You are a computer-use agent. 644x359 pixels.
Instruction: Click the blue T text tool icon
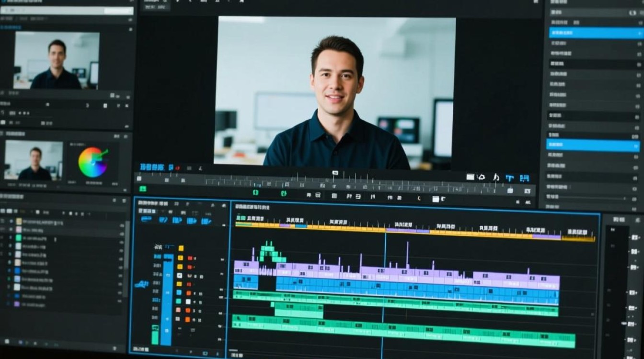point(509,178)
